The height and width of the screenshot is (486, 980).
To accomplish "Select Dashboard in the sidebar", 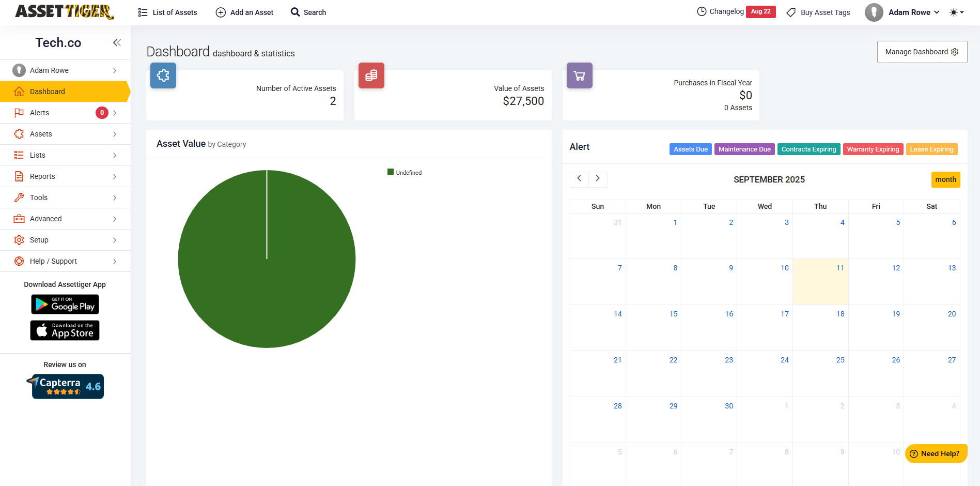I will point(65,92).
